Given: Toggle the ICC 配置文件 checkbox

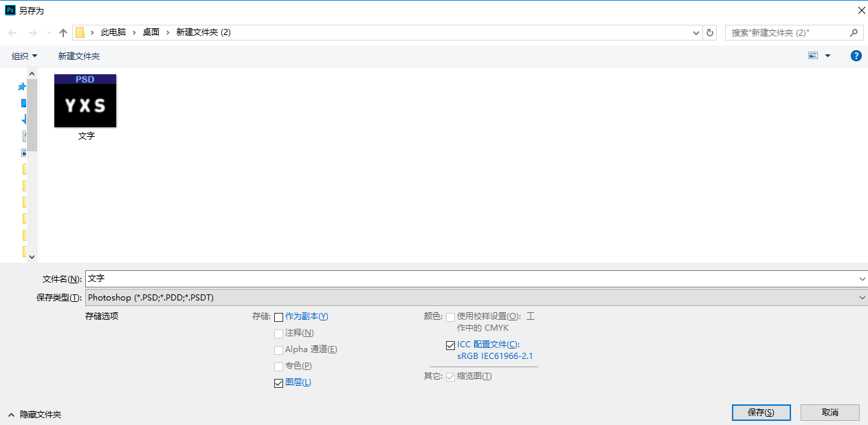Looking at the screenshot, I should pyautogui.click(x=450, y=345).
